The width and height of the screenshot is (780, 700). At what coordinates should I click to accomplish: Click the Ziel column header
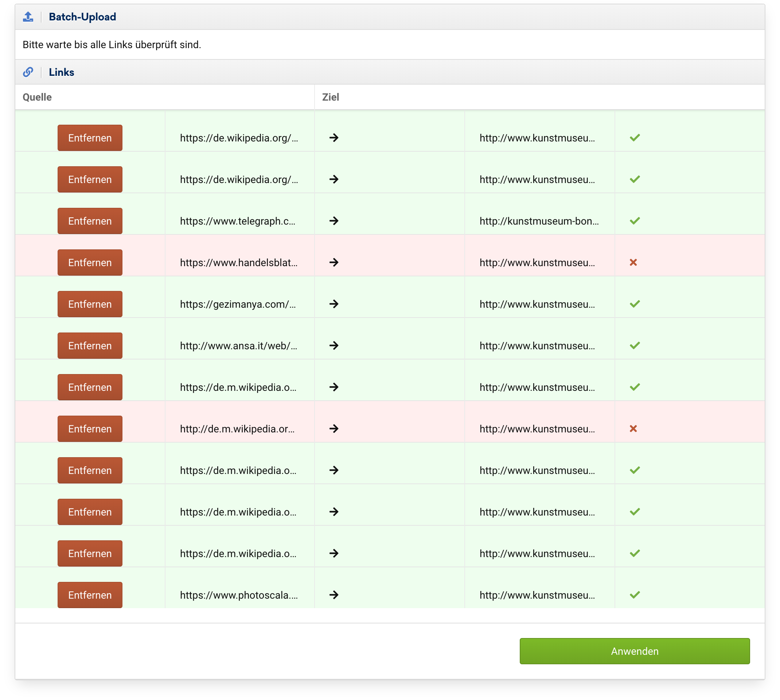point(330,97)
